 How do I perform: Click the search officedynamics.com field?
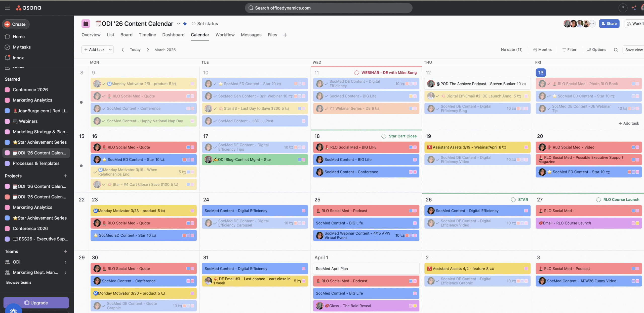(328, 8)
